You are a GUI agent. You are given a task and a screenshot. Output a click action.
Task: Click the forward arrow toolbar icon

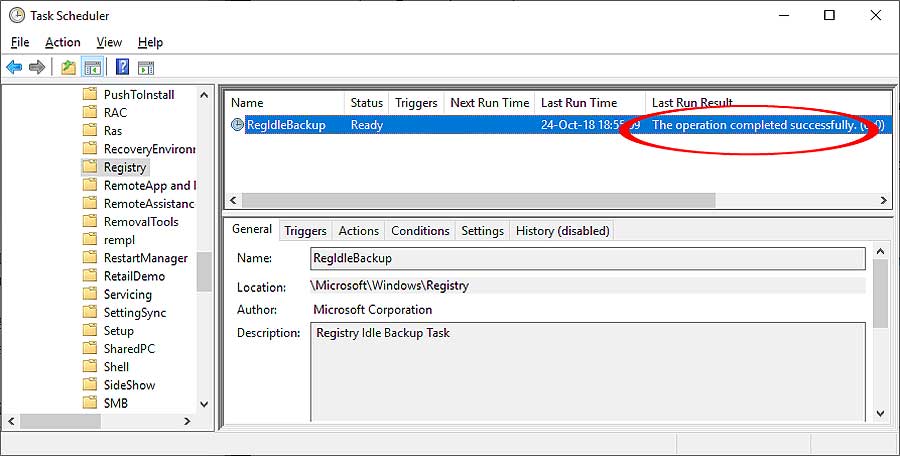tap(37, 67)
